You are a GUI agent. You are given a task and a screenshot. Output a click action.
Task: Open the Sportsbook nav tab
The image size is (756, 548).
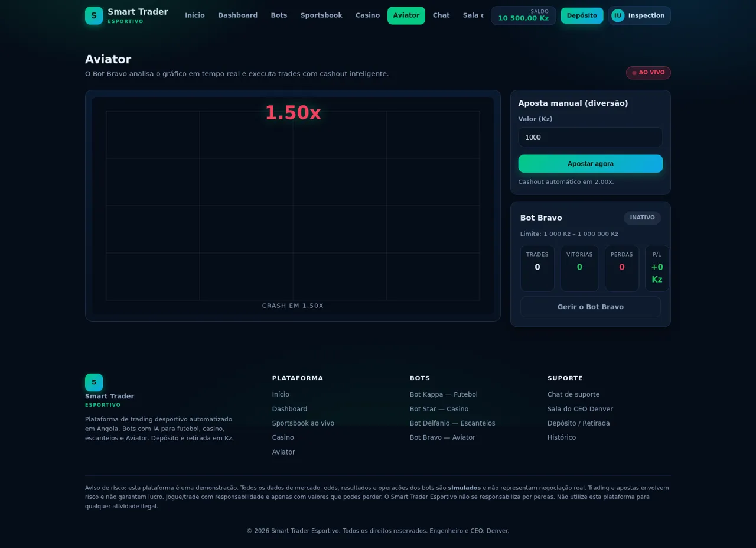[x=321, y=15]
